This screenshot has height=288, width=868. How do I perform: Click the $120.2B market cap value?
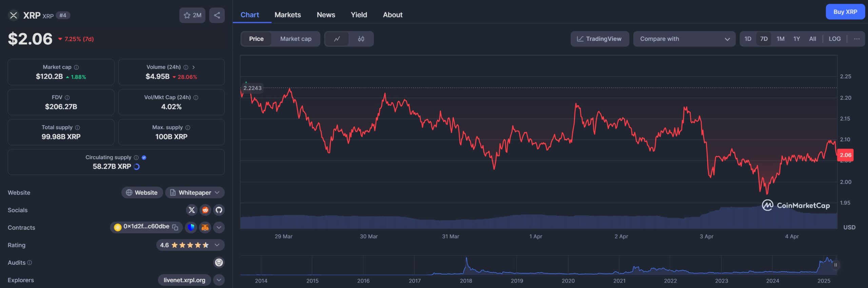tap(50, 76)
